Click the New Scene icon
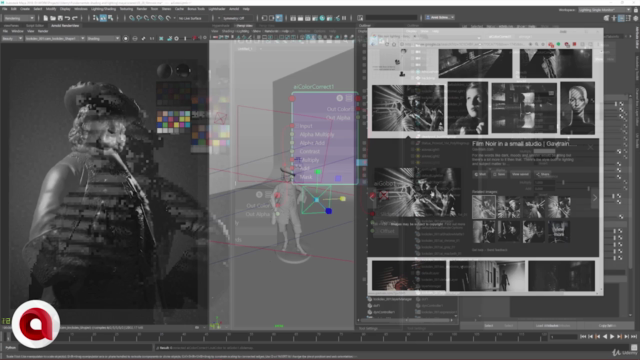 pos(45,18)
